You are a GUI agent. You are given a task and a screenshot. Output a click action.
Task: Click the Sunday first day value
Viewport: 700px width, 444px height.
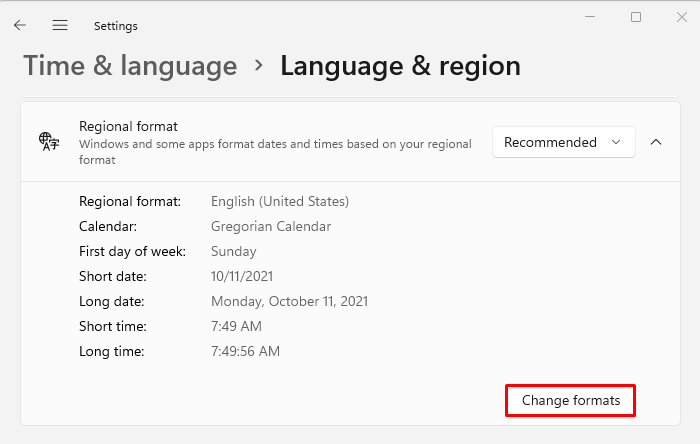[x=234, y=251]
